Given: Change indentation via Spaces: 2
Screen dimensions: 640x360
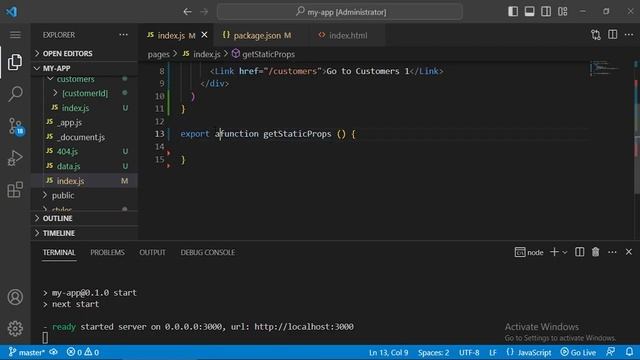Looking at the screenshot, I should coord(433,352).
